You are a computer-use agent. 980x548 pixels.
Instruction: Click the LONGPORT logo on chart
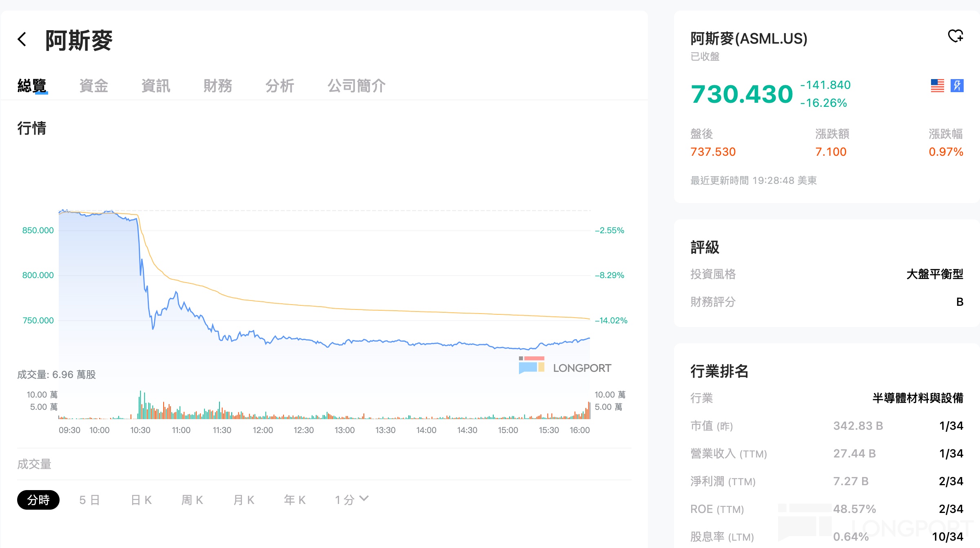coord(565,366)
